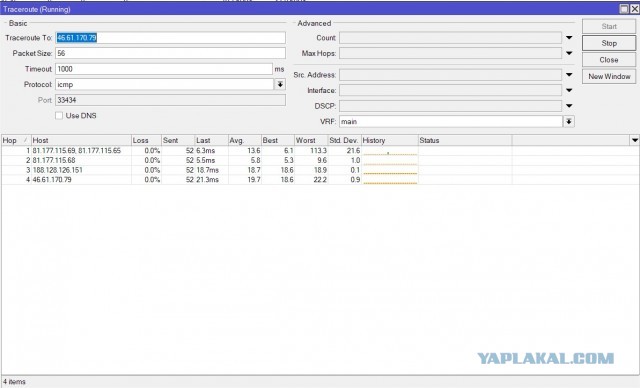Sort by the Host column header

coord(81,140)
